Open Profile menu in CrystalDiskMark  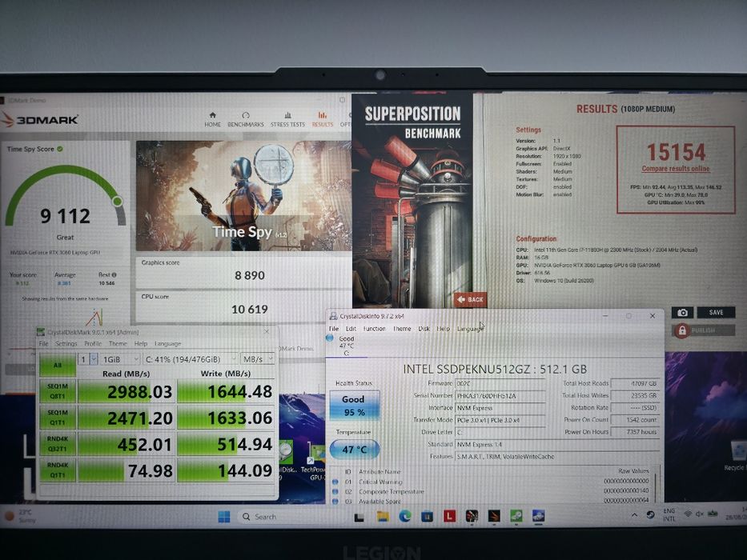93,343
